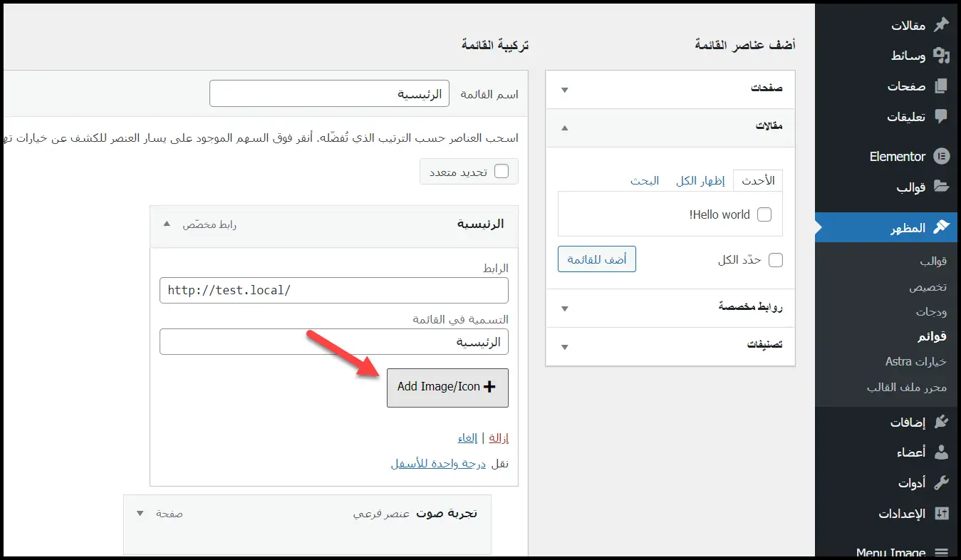
Task: Collapse the الرئيسية menu item details
Action: [x=166, y=223]
